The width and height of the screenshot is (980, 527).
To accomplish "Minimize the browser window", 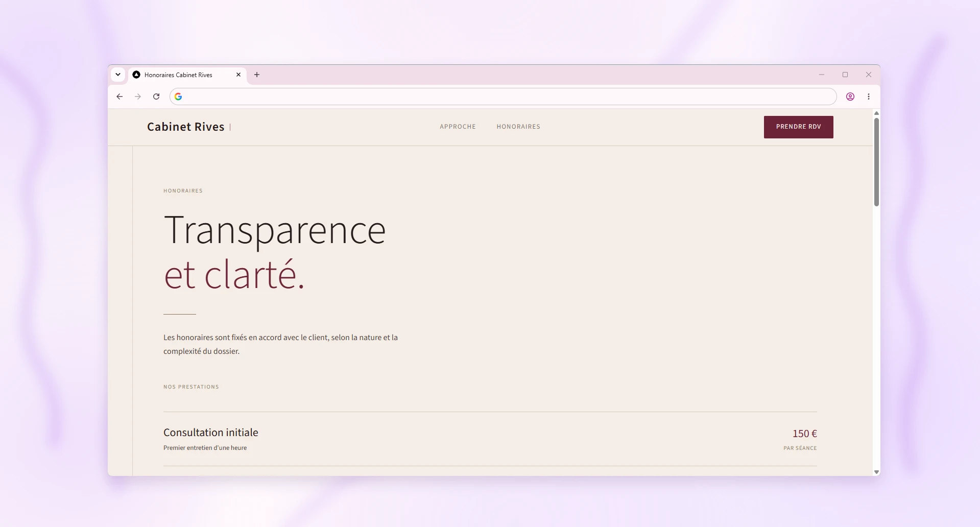I will (822, 75).
